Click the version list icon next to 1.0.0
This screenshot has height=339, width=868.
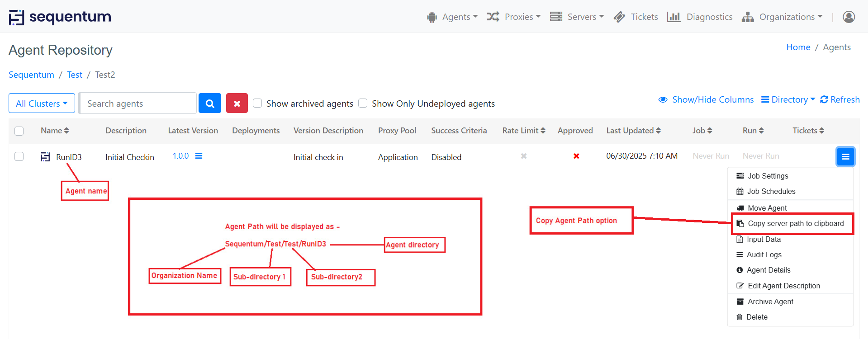coord(199,156)
